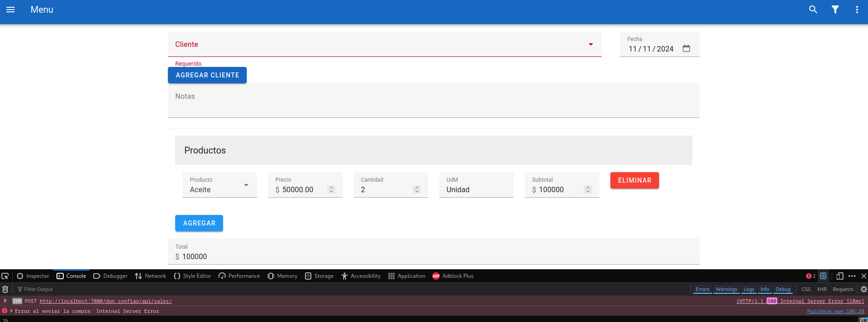Toggle the XHR console filter

(821, 289)
